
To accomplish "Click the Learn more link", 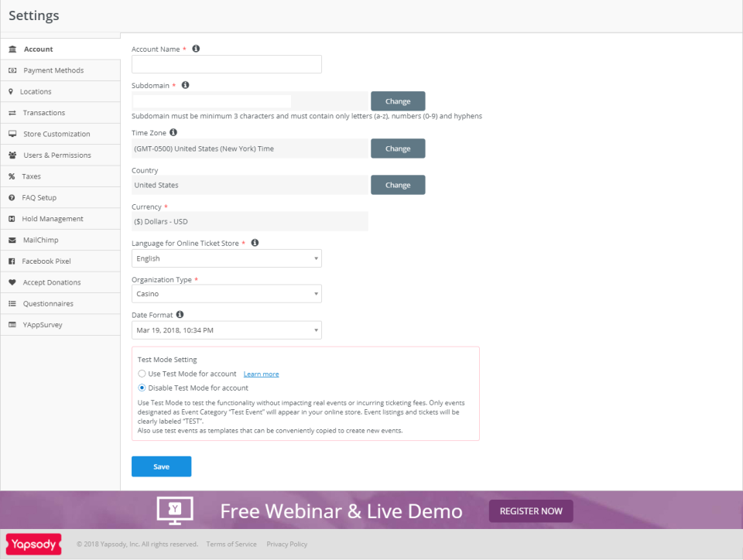I will click(261, 374).
